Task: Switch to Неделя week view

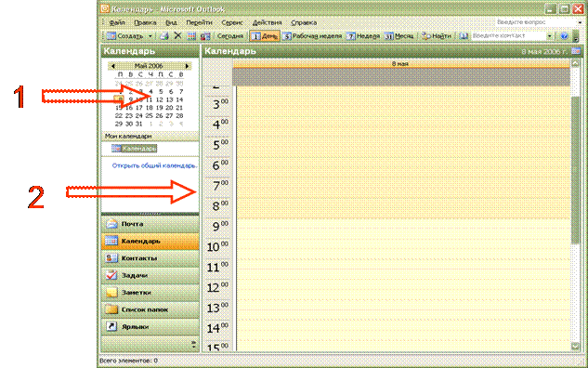Action: 363,36
